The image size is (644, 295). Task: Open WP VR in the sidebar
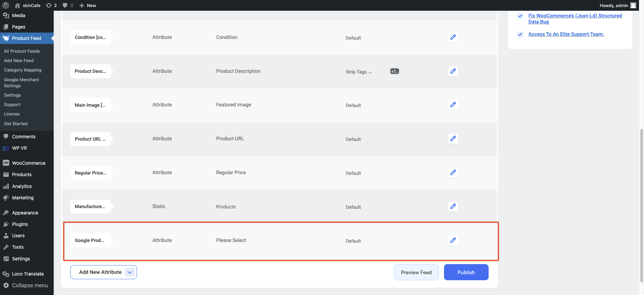27,148
